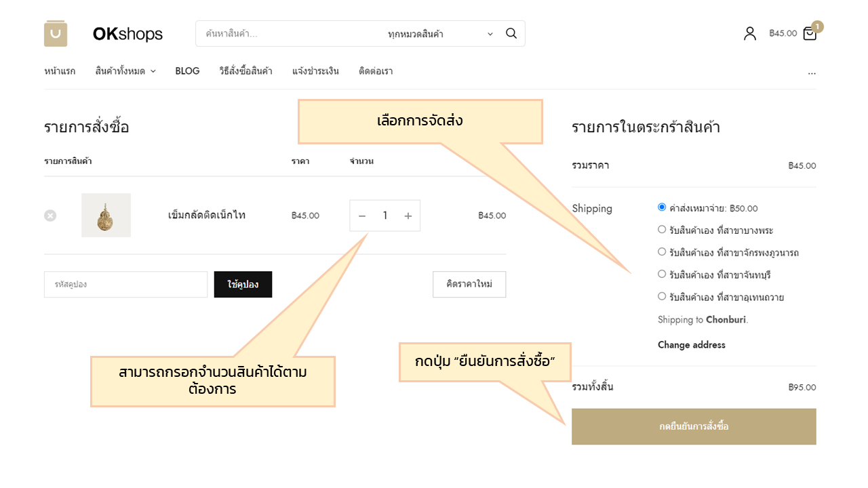Click the รหัสคูปอง coupon code field
This screenshot has width=868, height=488.
pyautogui.click(x=125, y=285)
